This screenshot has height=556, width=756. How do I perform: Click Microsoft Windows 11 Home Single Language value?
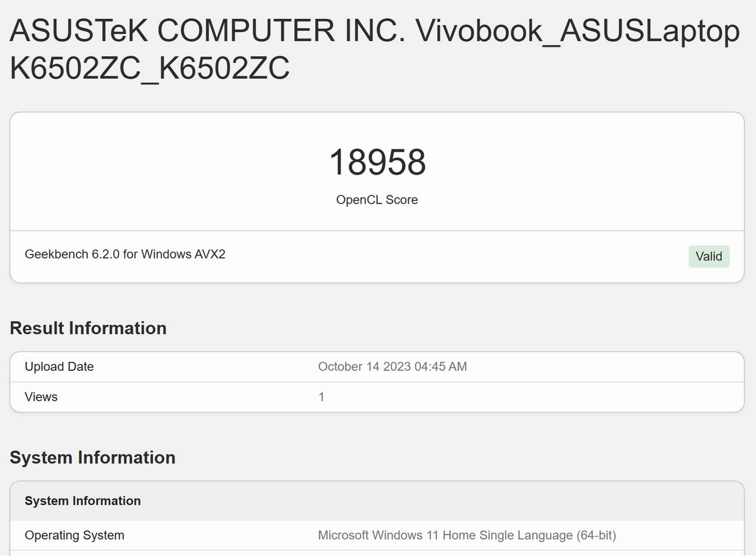click(467, 536)
